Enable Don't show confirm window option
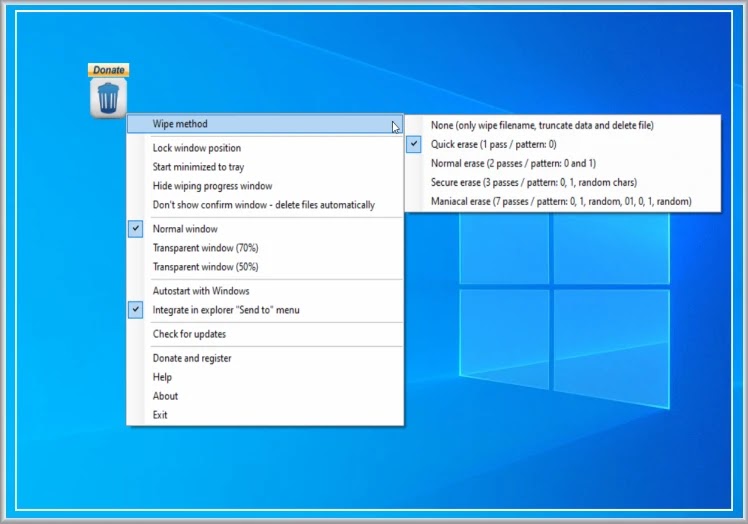Viewport: 748px width, 524px height. click(265, 205)
